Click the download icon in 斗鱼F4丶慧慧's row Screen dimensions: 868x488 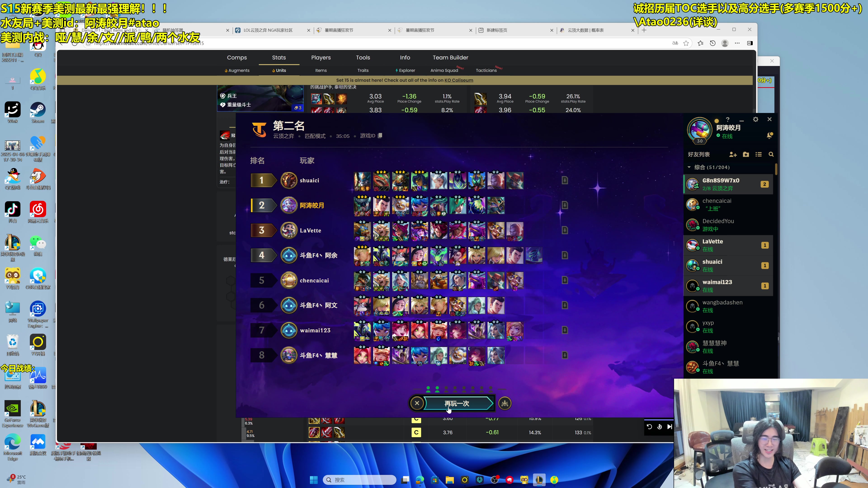click(x=565, y=355)
